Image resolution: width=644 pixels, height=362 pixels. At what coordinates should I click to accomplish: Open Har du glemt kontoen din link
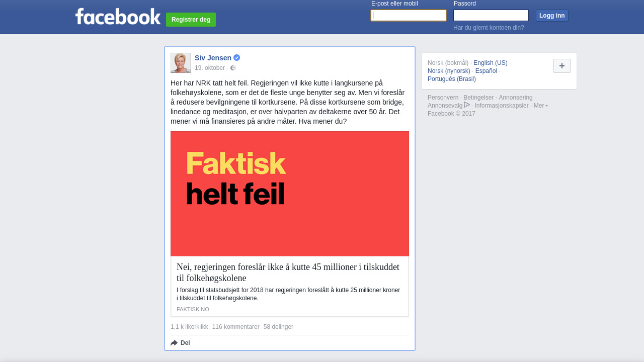[489, 28]
